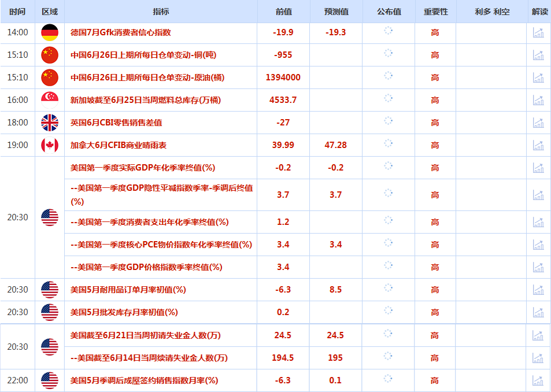The image size is (551, 392).
Task: Click loading spinner in 英国6月CBI row
Action: pyautogui.click(x=389, y=121)
